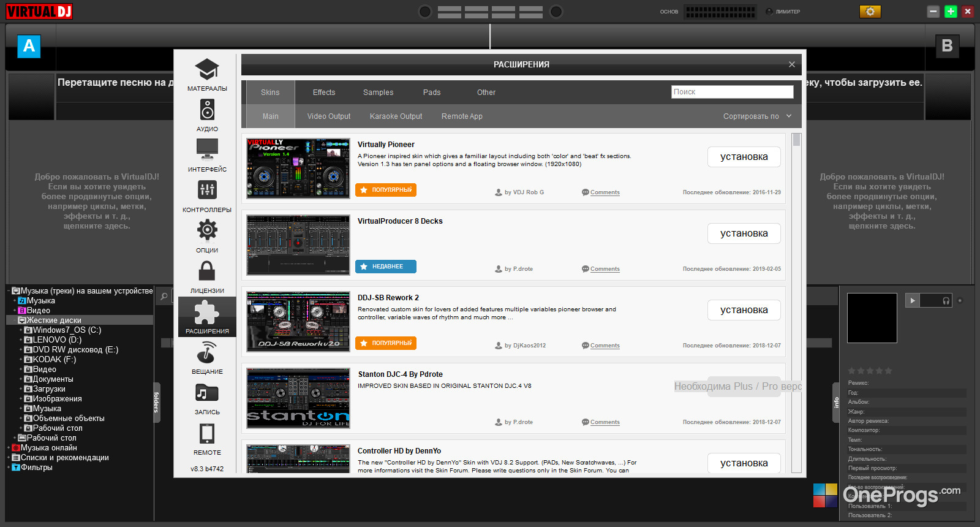
Task: Open the Опции gear section
Action: [207, 237]
